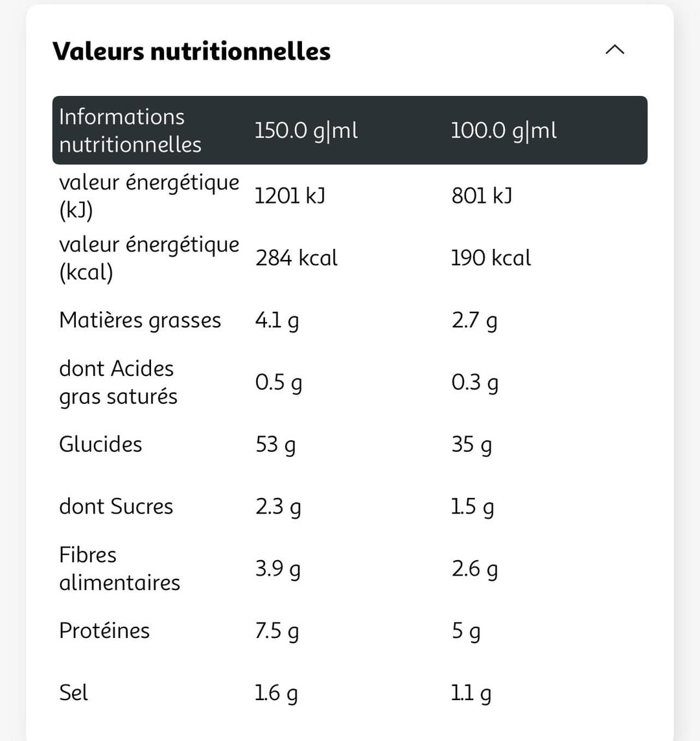The width and height of the screenshot is (700, 741).
Task: Click the valeur énergétique (kJ) row label
Action: [149, 196]
